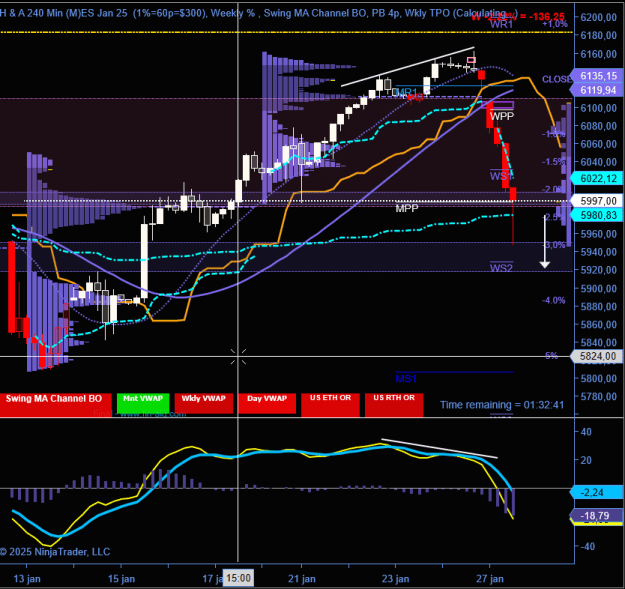Click the 5% level label
Viewport: 625px width, 589px height.
[551, 356]
